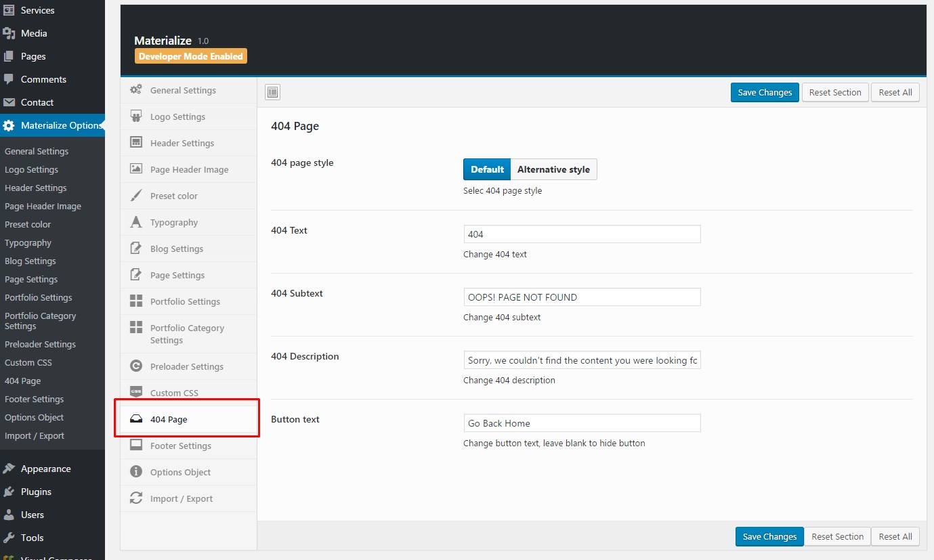This screenshot has height=560, width=934.
Task: Click the Tools wrench icon
Action: coord(9,538)
